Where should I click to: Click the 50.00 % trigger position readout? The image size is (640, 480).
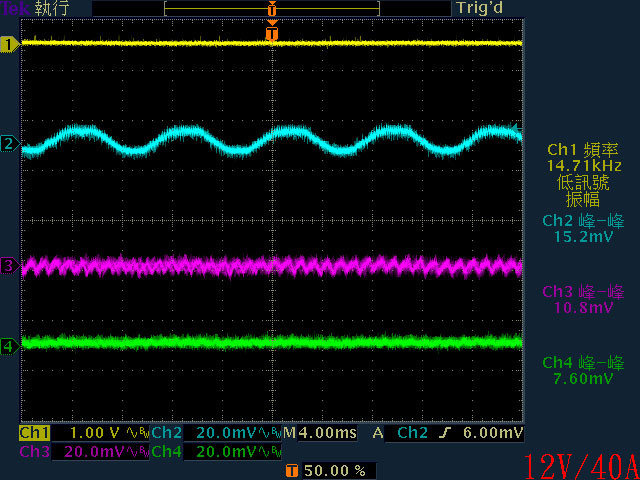coord(334,471)
